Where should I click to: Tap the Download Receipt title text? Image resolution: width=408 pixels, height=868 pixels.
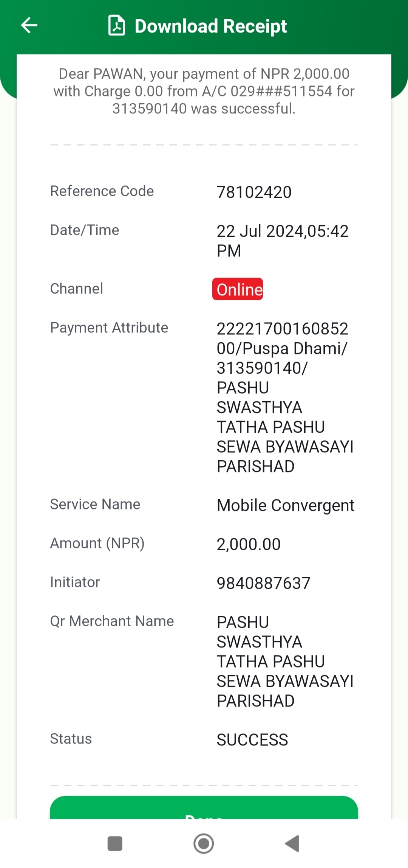[x=211, y=26]
